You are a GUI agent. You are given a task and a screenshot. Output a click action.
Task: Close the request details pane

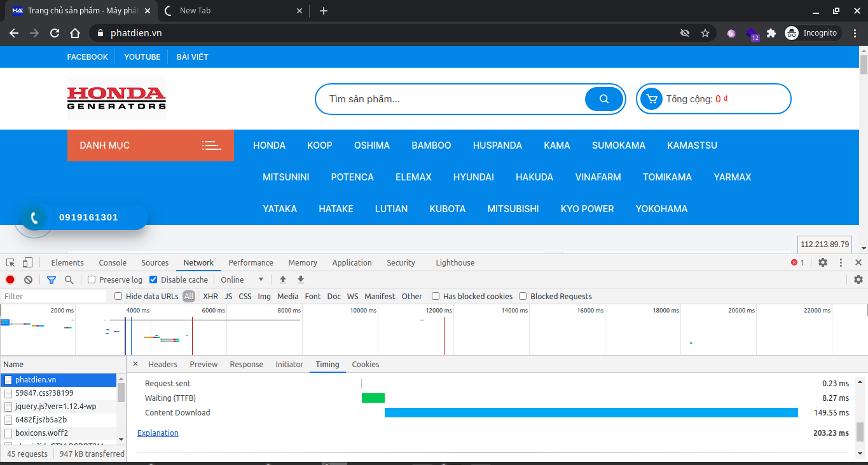(x=135, y=364)
